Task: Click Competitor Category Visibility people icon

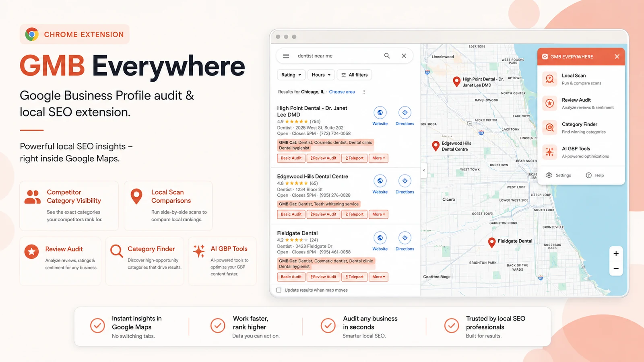Action: (x=33, y=197)
